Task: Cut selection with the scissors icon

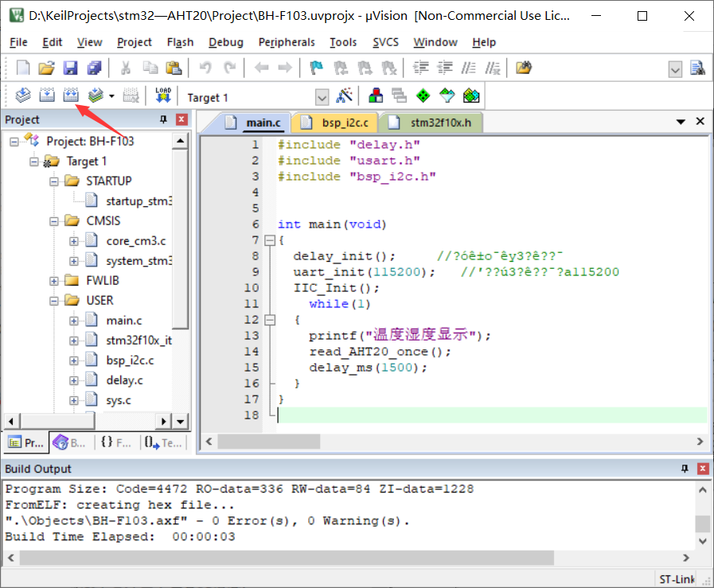Action: (126, 68)
